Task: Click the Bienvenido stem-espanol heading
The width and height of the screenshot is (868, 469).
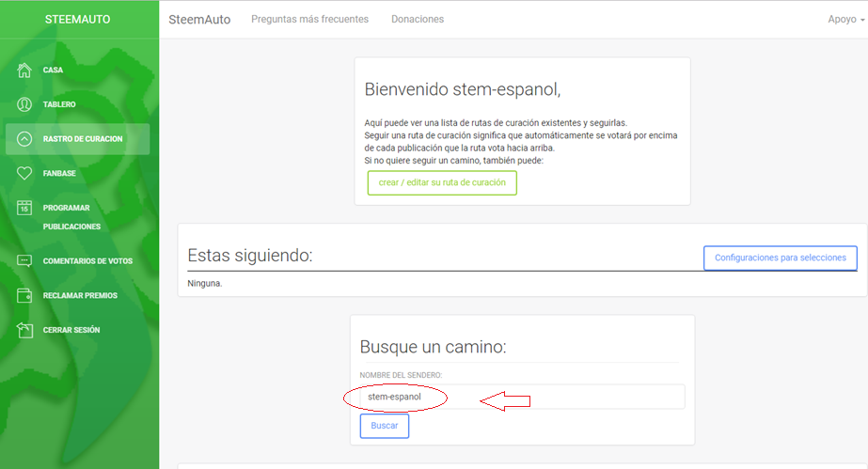Action: coord(463,89)
